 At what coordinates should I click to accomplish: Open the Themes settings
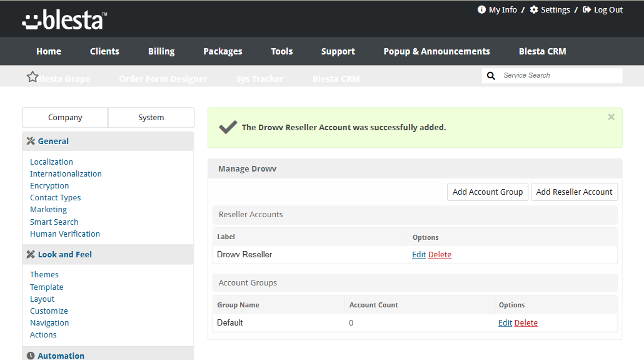click(x=44, y=274)
